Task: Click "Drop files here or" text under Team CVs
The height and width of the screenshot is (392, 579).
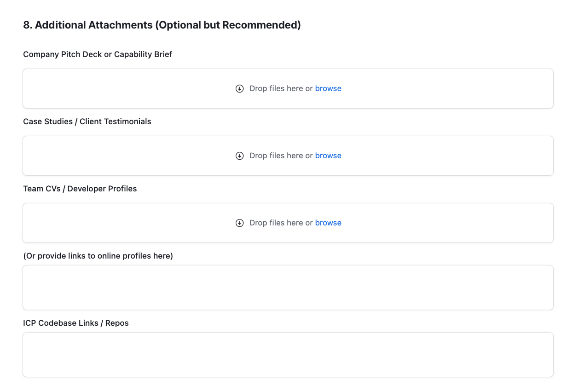Action: click(281, 223)
